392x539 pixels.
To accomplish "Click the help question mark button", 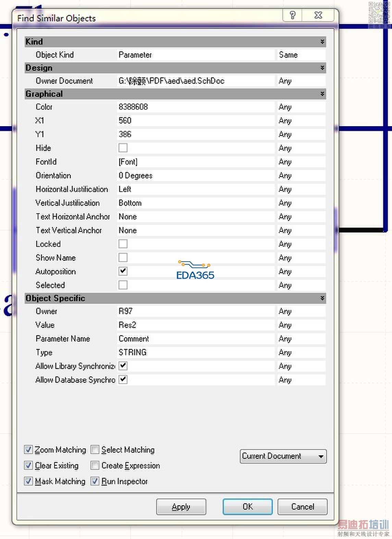I will pos(292,15).
